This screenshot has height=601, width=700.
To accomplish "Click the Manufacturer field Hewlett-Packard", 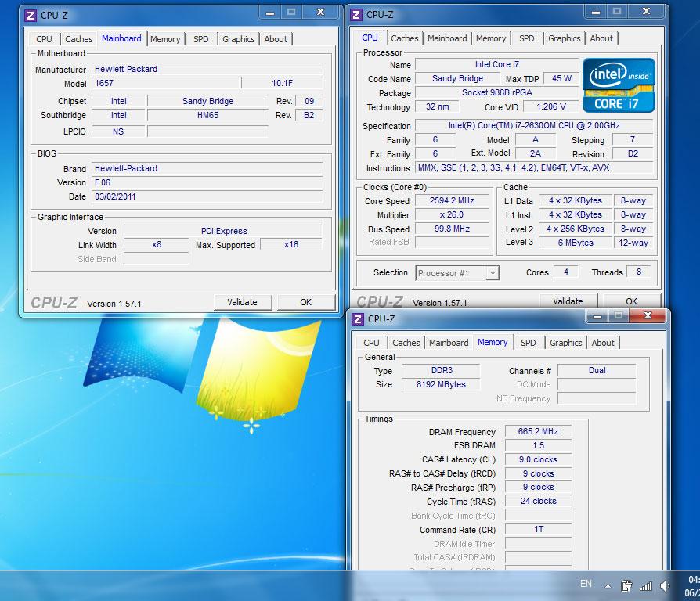I will pos(207,69).
